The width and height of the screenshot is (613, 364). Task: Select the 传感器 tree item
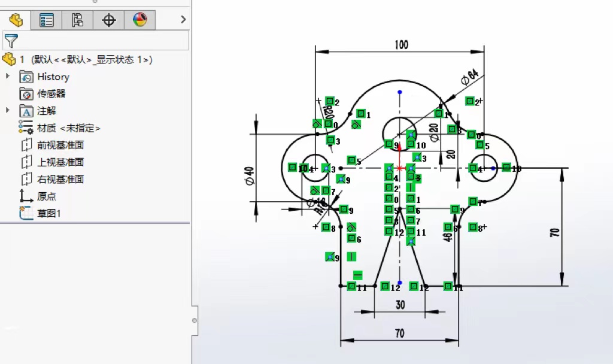[51, 94]
